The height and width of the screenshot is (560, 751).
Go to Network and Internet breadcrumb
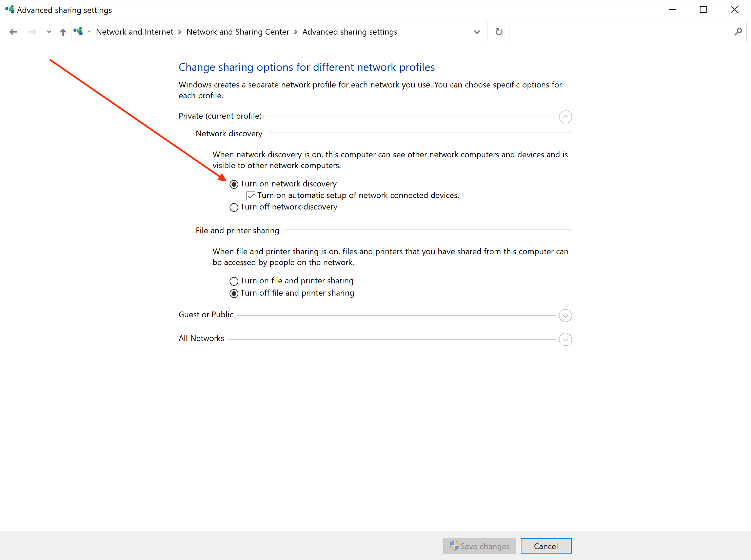134,32
